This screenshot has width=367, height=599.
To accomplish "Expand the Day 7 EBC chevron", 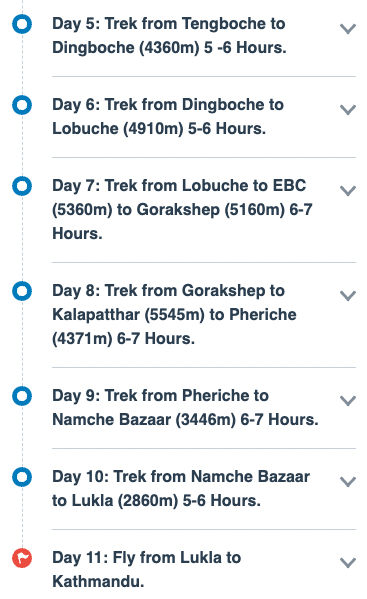I will point(348,191).
